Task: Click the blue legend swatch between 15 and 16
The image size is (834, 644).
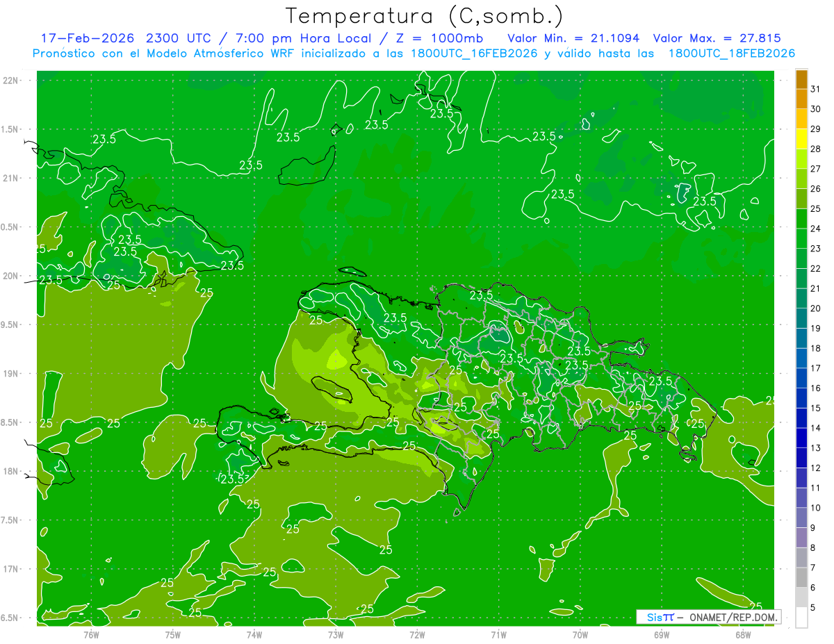Action: pos(801,398)
